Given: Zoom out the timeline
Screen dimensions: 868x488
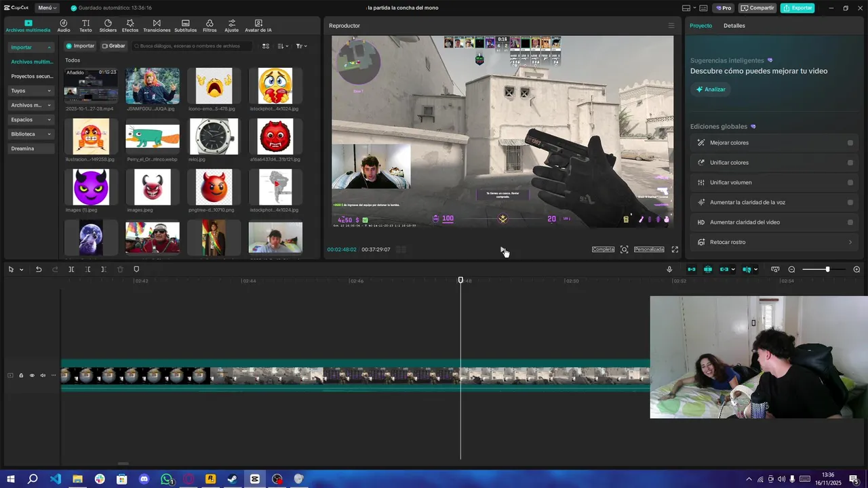Looking at the screenshot, I should (791, 270).
